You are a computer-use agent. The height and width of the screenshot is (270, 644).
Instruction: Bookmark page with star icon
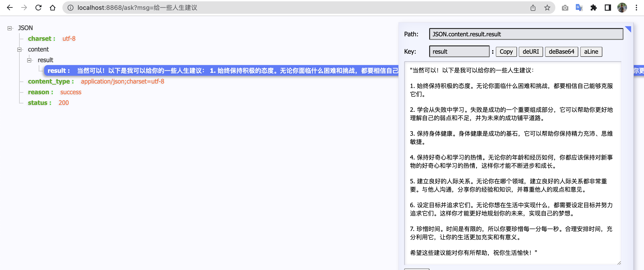click(547, 8)
